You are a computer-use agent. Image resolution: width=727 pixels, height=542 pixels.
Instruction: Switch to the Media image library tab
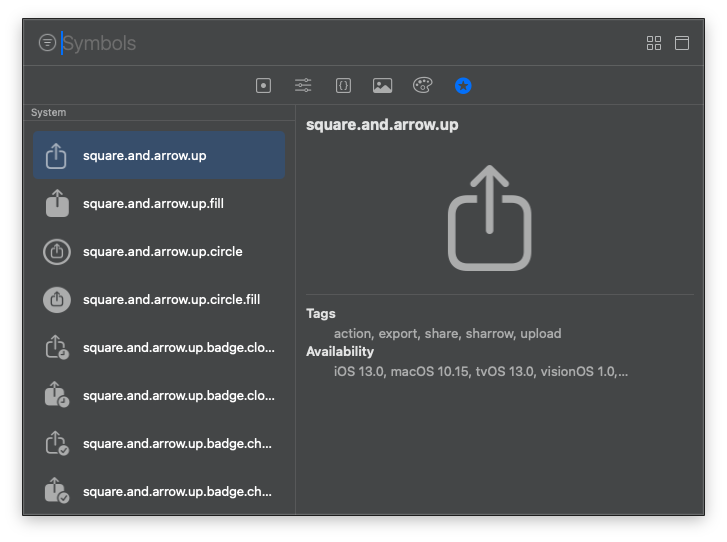click(382, 86)
